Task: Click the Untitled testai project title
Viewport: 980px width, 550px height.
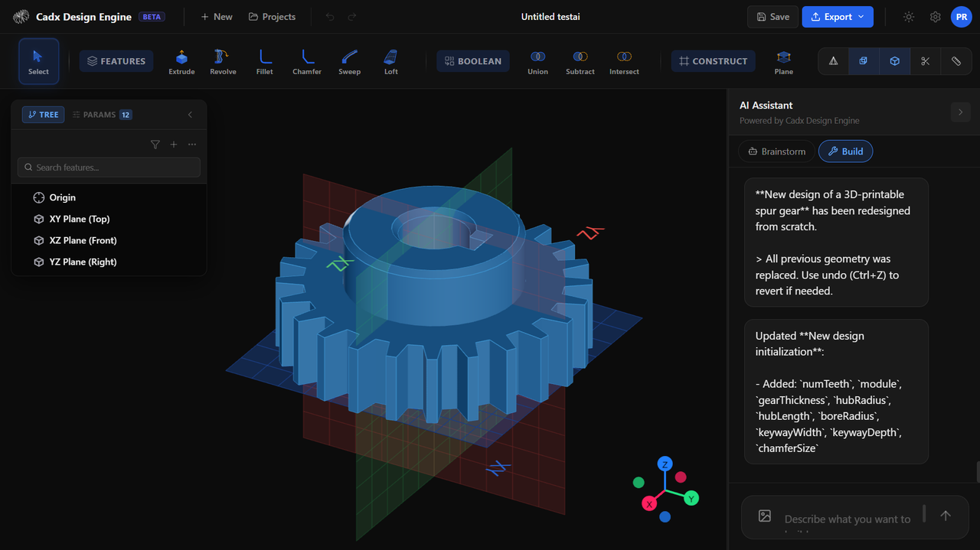Action: pos(550,17)
